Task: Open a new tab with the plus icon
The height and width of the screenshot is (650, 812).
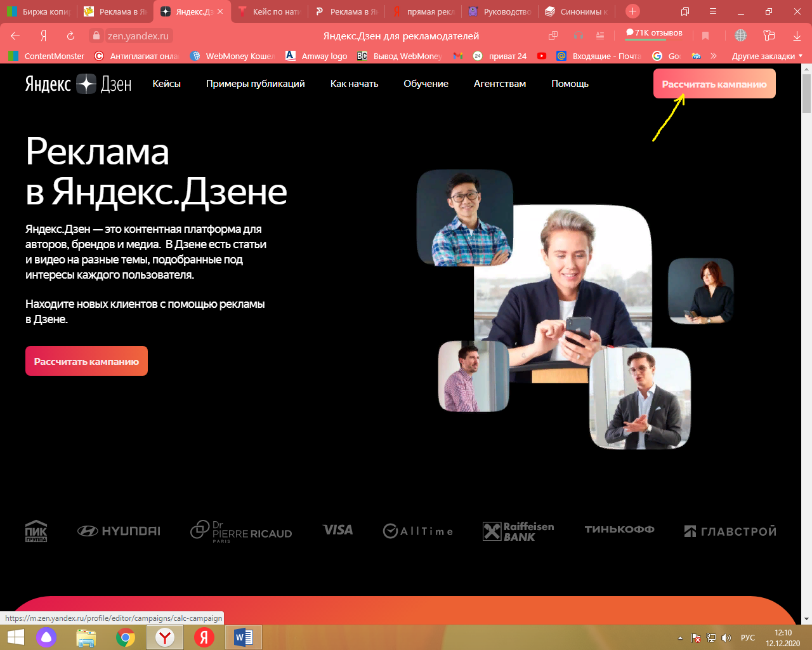Action: (632, 11)
